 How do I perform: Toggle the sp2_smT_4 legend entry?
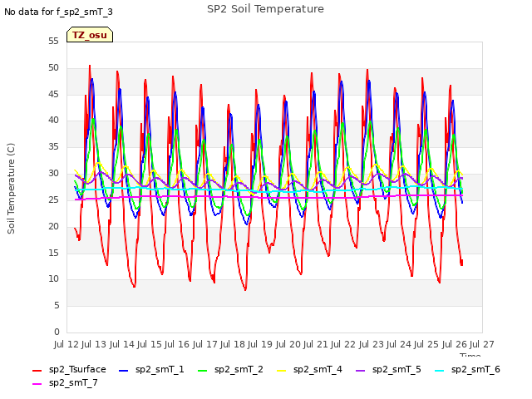tap(309, 369)
